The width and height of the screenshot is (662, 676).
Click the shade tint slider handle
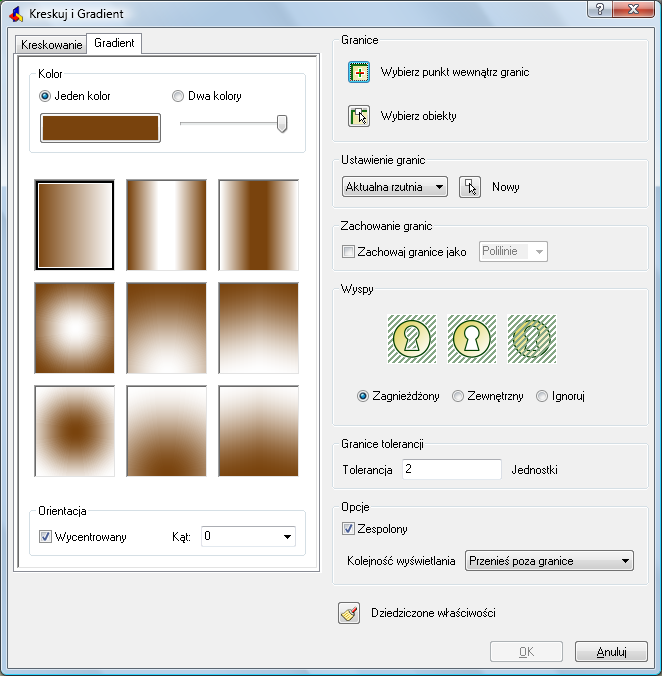282,124
